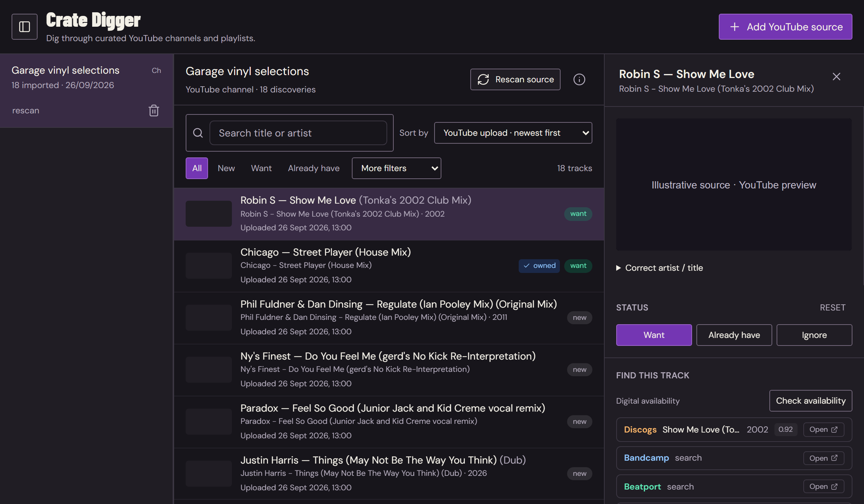Expand Correct artist / title section
The height and width of the screenshot is (504, 864).
point(660,268)
